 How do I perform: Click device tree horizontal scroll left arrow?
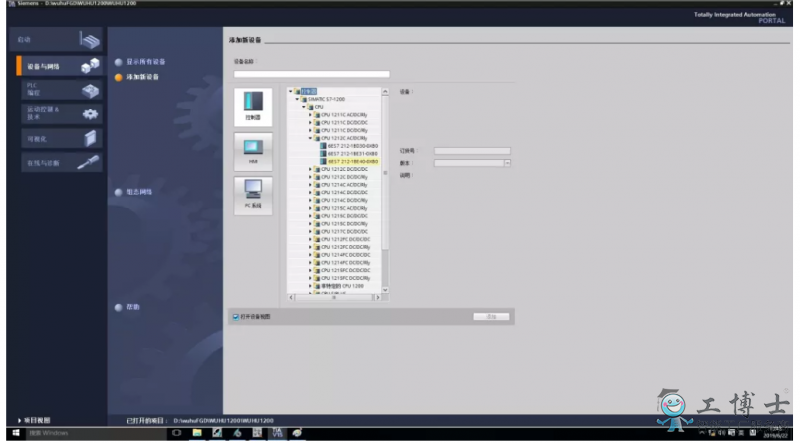tap(291, 298)
